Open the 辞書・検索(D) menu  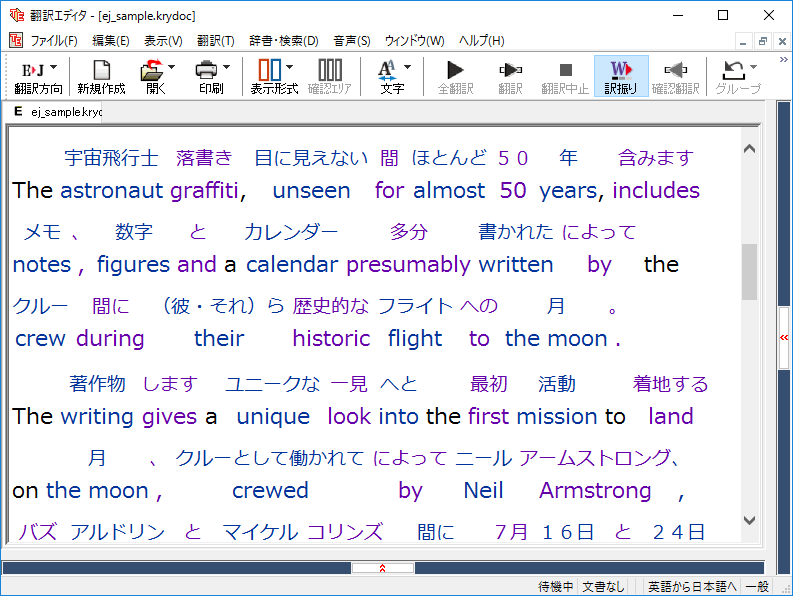point(283,41)
